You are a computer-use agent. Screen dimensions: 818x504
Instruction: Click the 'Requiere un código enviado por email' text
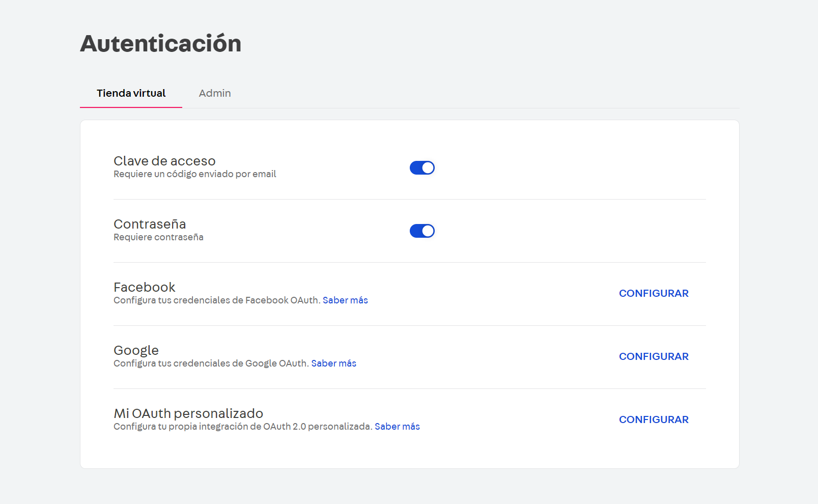(x=194, y=174)
